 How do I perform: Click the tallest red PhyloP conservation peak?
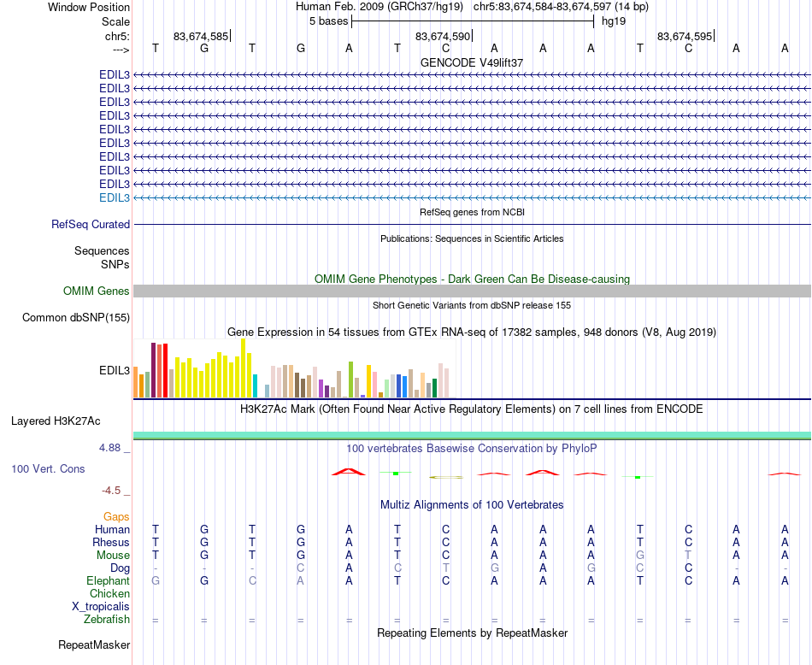(x=349, y=471)
